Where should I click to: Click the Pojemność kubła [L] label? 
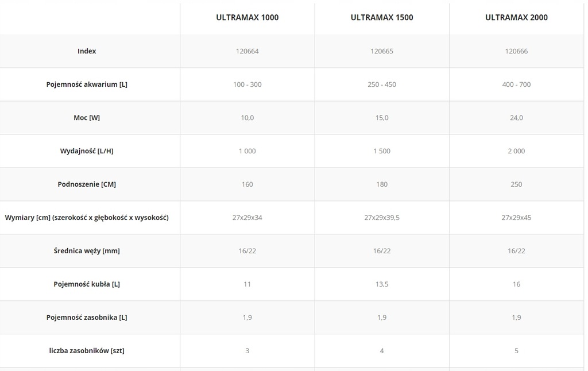(x=87, y=284)
